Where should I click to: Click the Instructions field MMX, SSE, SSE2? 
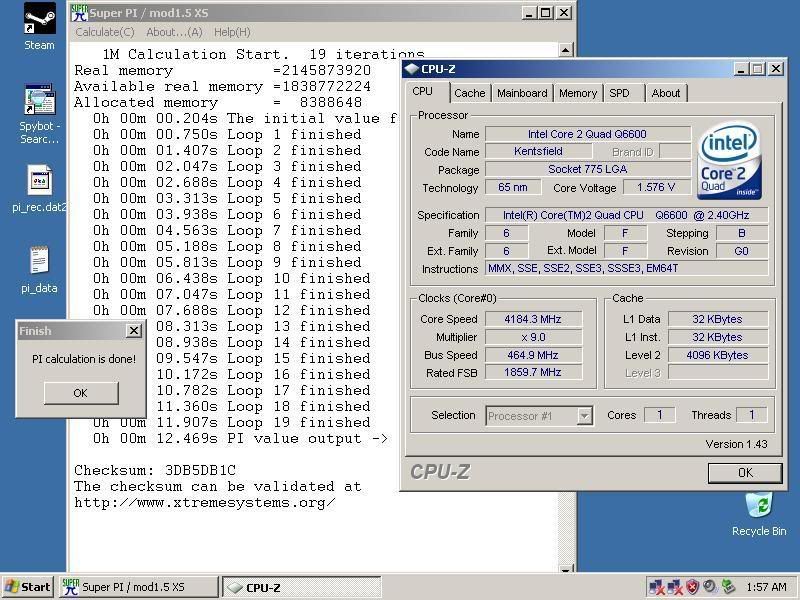627,268
